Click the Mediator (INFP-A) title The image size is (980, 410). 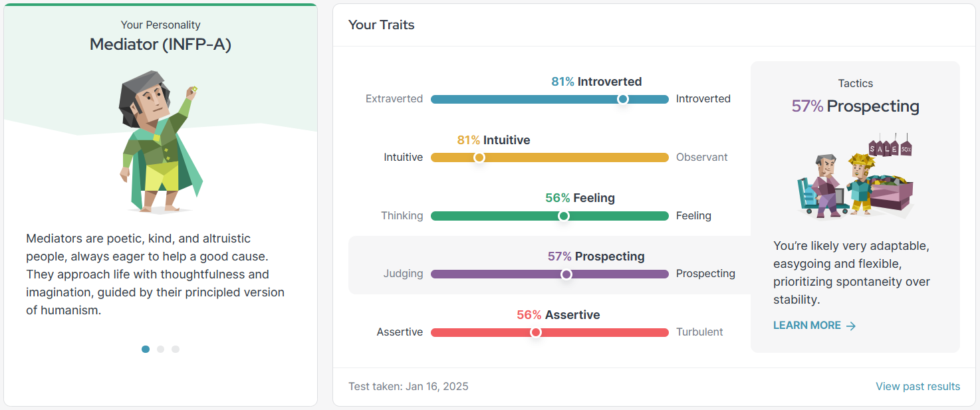tap(160, 45)
